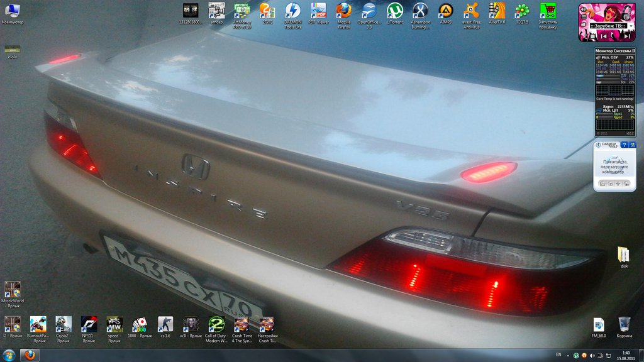Open the FM_68.0 file
Image resolution: width=644 pixels, height=362 pixels.
[599, 327]
